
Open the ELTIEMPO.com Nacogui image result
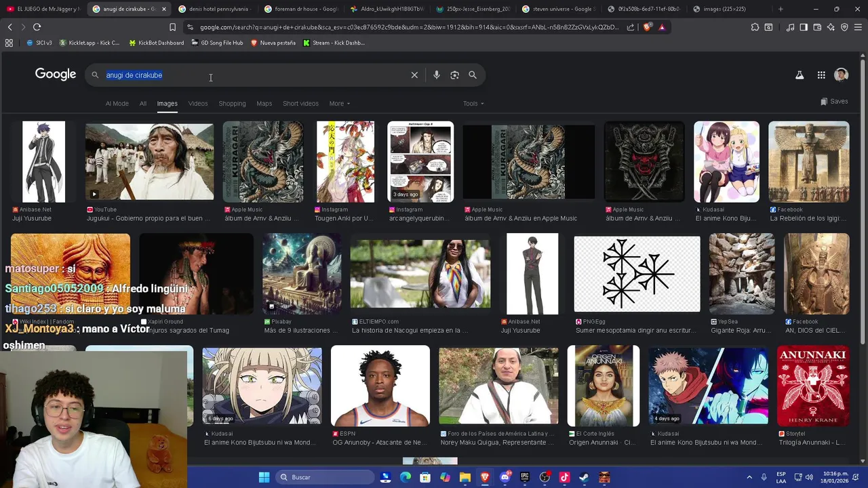tap(420, 274)
